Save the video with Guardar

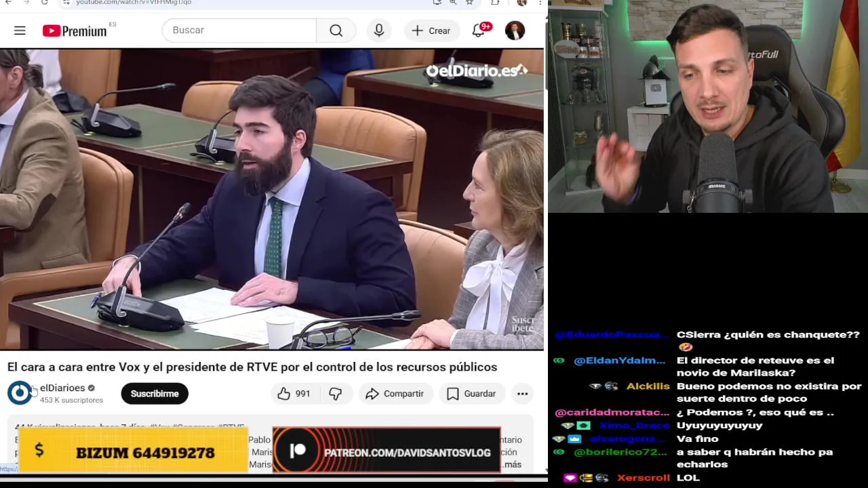(471, 394)
